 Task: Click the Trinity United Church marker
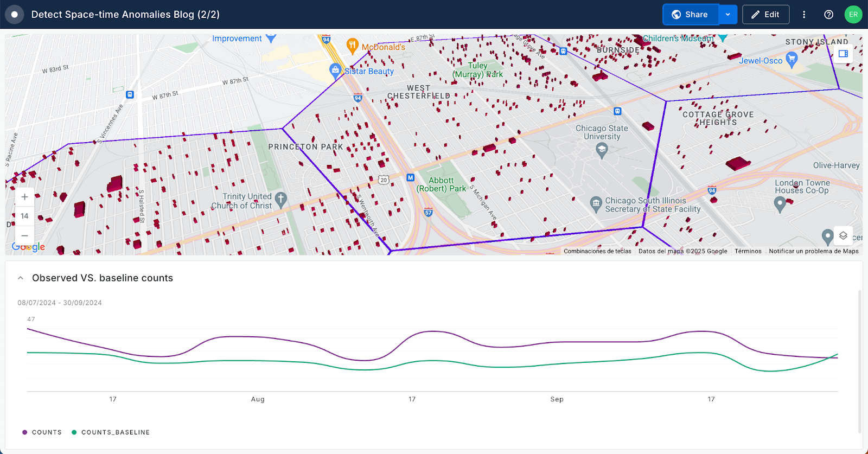(x=280, y=200)
